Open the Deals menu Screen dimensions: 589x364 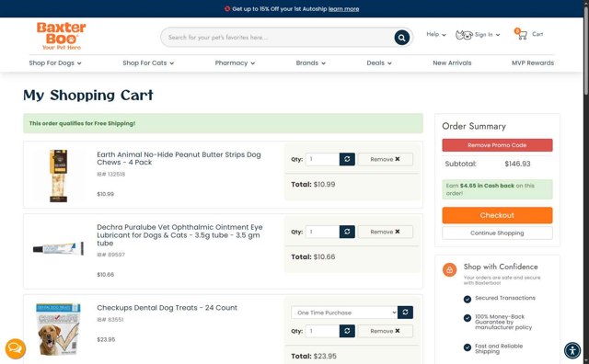[x=379, y=63]
